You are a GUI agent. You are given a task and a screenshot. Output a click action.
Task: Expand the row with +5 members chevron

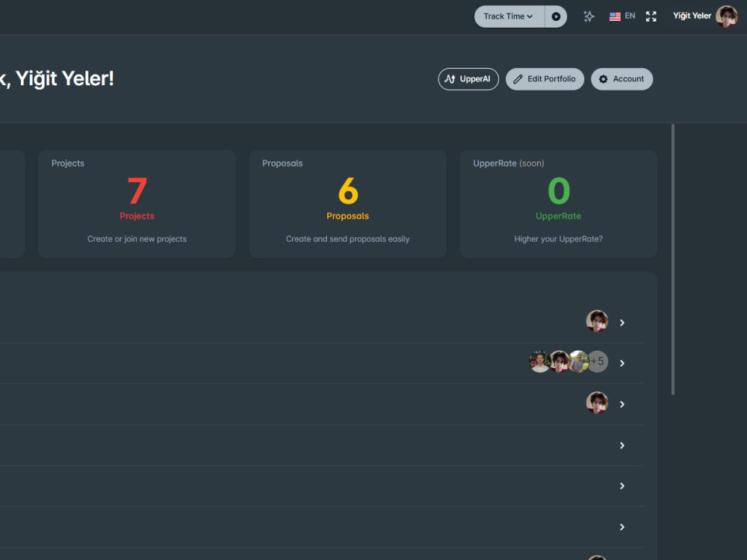click(622, 364)
